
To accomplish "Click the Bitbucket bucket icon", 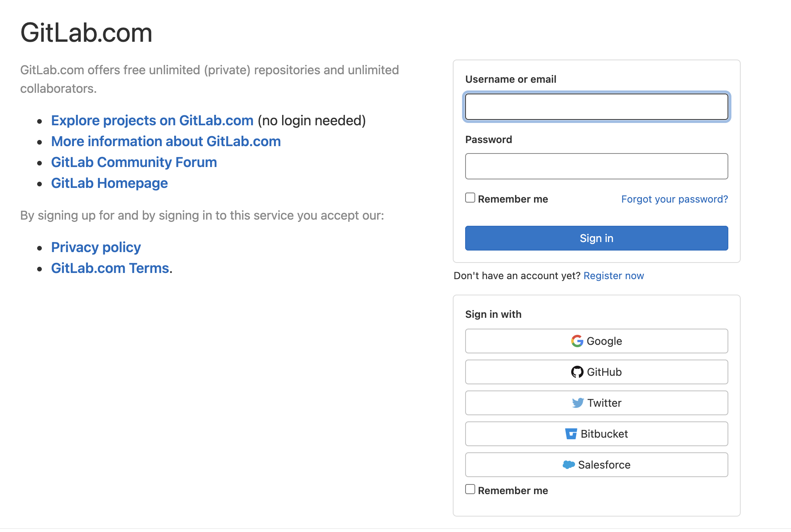I will click(571, 434).
